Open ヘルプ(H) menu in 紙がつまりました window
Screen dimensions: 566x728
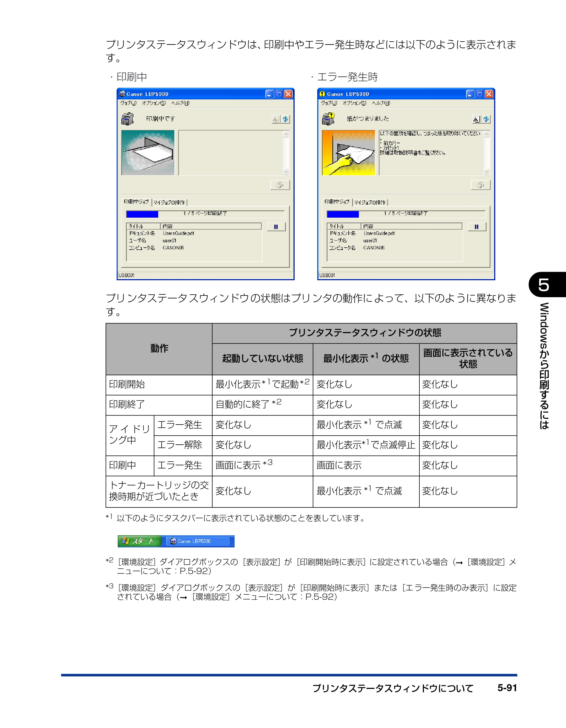point(381,103)
